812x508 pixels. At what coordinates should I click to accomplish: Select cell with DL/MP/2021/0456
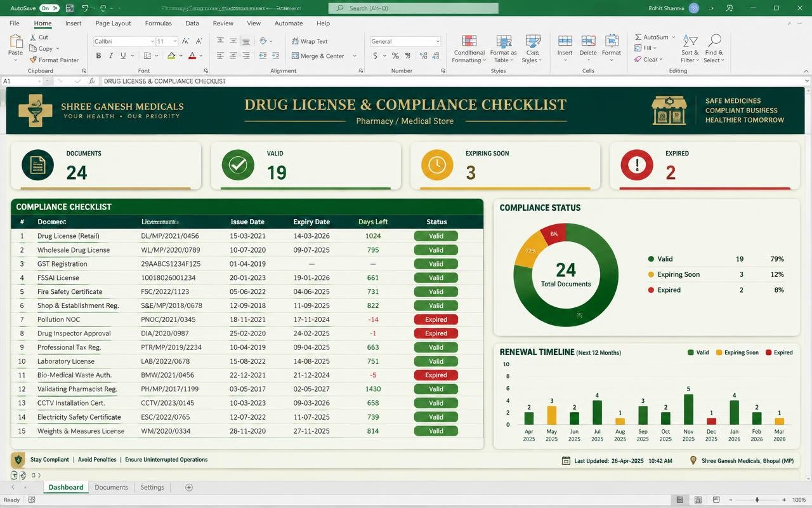click(170, 236)
